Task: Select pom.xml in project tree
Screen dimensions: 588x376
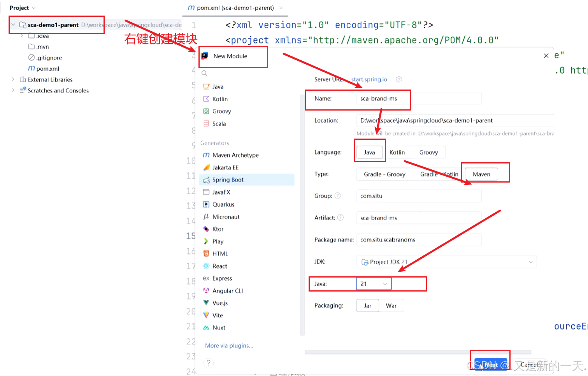Action: click(x=44, y=69)
